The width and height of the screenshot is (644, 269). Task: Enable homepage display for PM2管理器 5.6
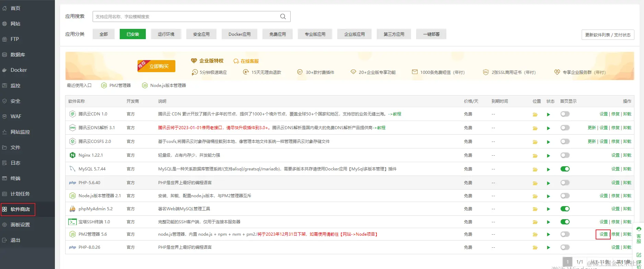coord(565,234)
